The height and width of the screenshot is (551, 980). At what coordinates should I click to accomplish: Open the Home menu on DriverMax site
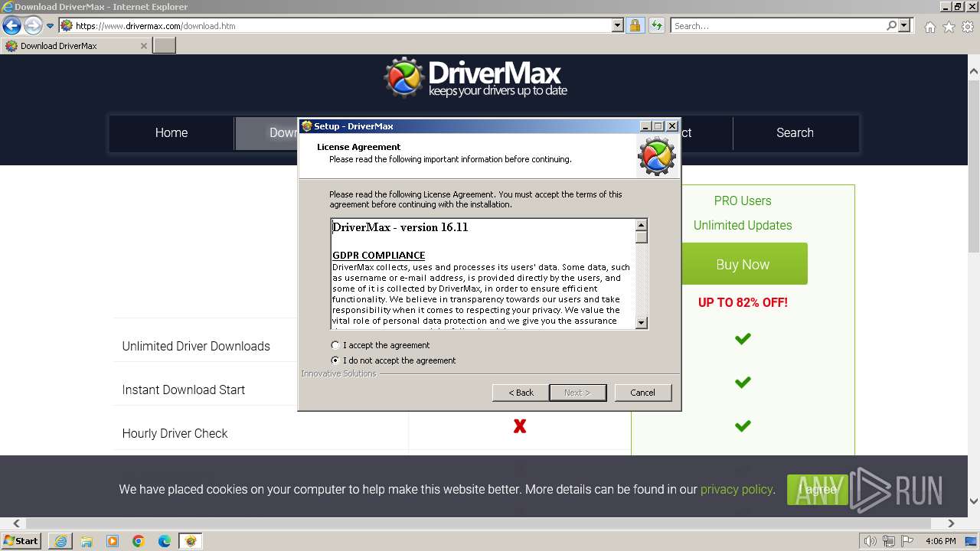click(x=171, y=132)
